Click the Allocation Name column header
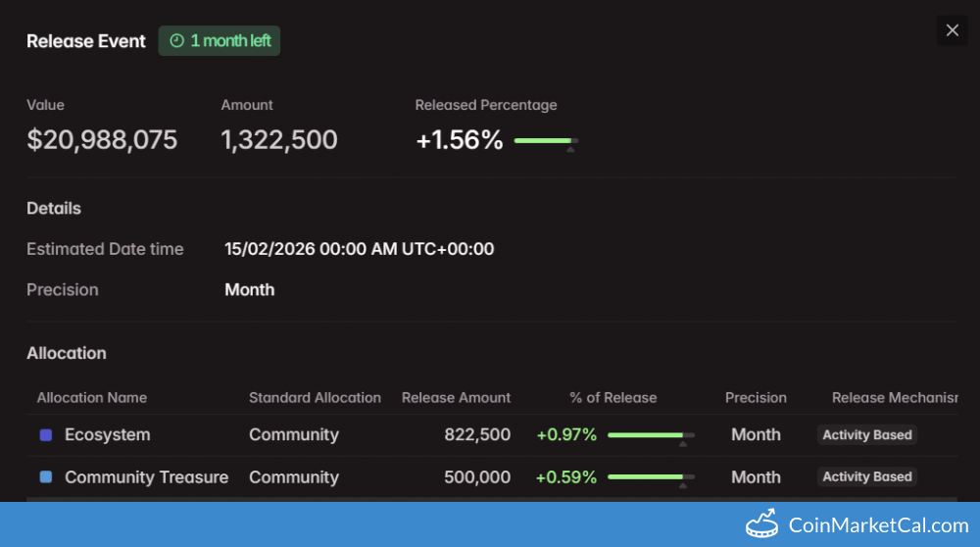Screen dimensions: 980x547 coord(92,398)
